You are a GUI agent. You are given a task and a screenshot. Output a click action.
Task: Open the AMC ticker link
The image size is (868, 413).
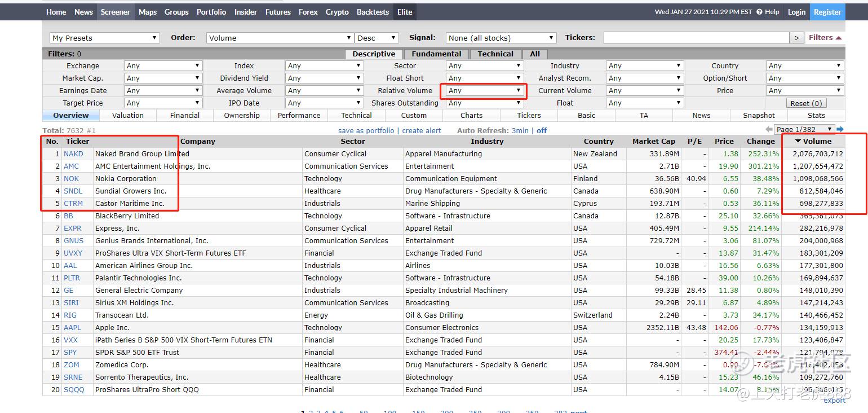pos(71,166)
